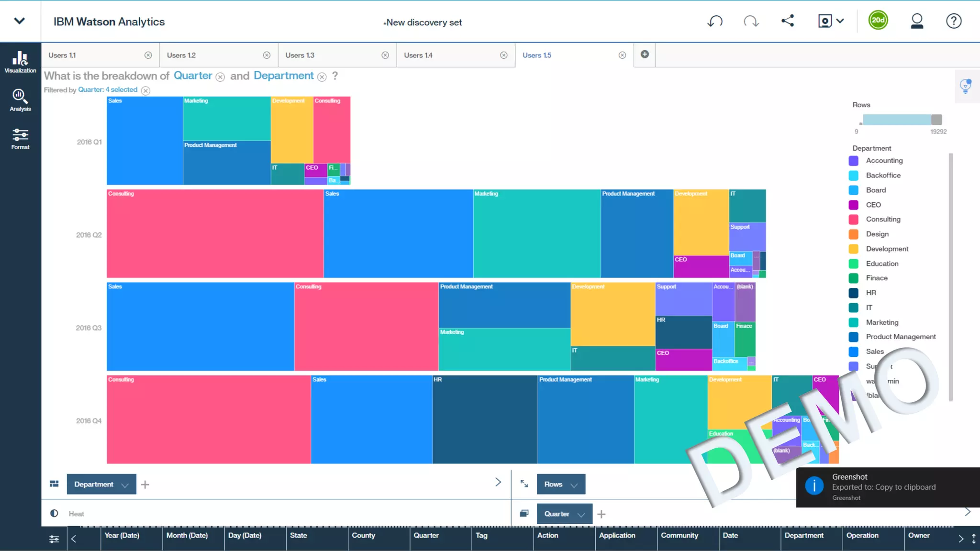
Task: Click the share icon
Action: [788, 21]
